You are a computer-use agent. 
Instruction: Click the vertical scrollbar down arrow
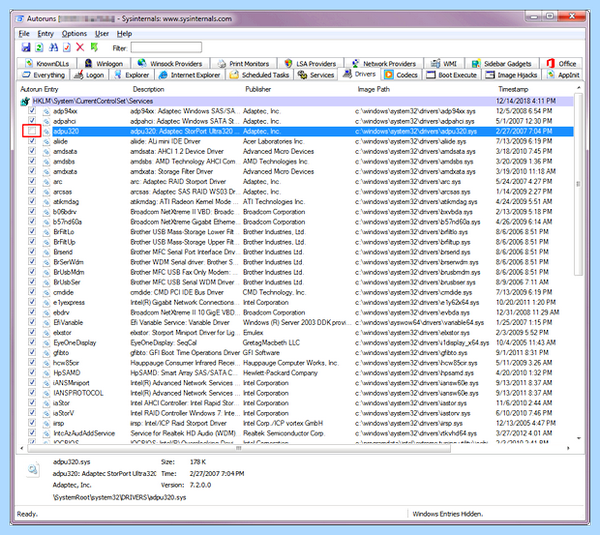pyautogui.click(x=578, y=438)
